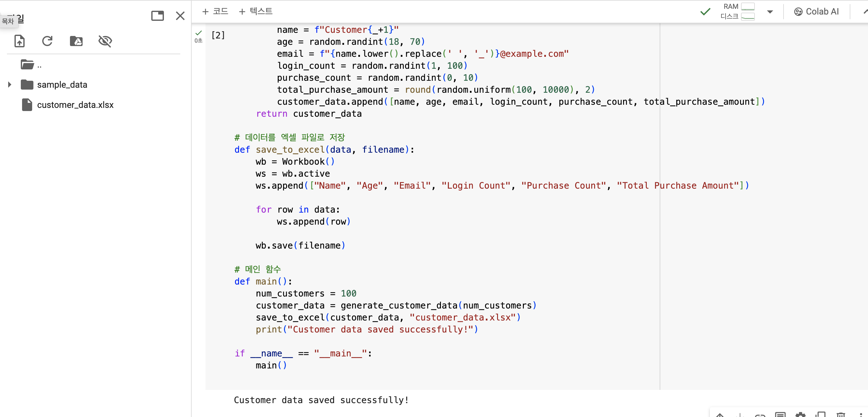Open the files panel in a new tab
Viewport: 868px width, 417px height.
point(157,16)
